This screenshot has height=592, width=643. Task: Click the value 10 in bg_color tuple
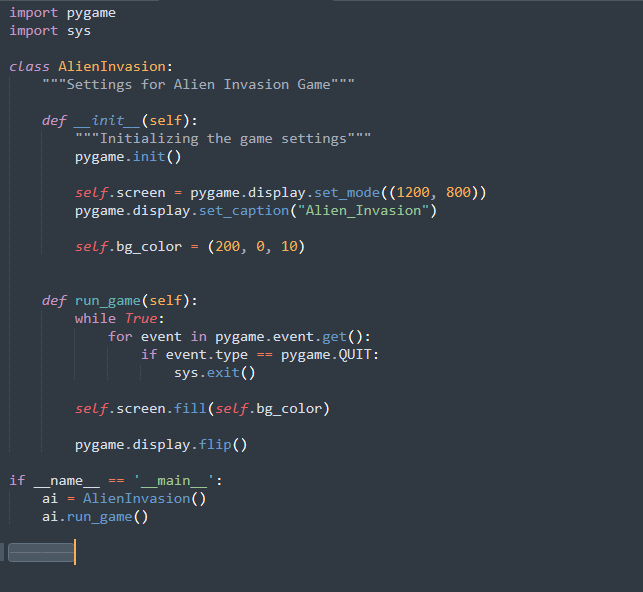(x=289, y=247)
